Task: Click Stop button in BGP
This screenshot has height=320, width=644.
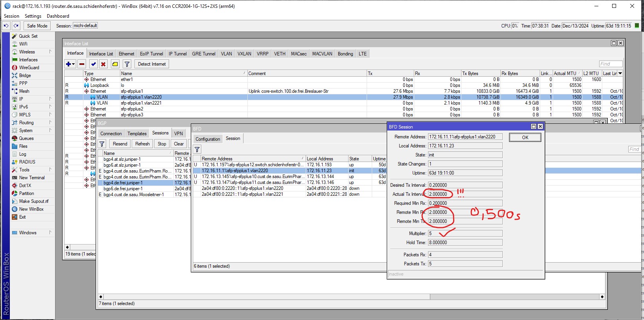Action: pyautogui.click(x=162, y=144)
